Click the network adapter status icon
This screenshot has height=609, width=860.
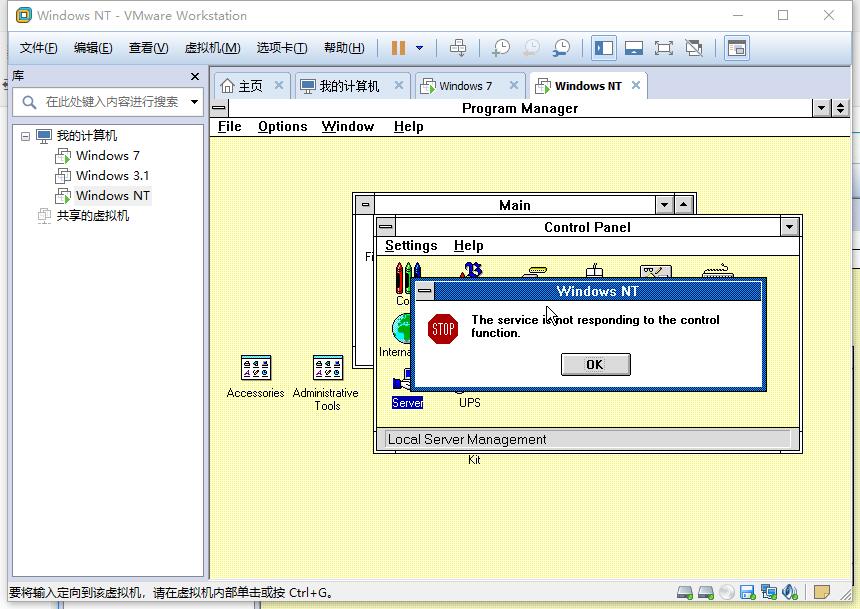click(768, 593)
